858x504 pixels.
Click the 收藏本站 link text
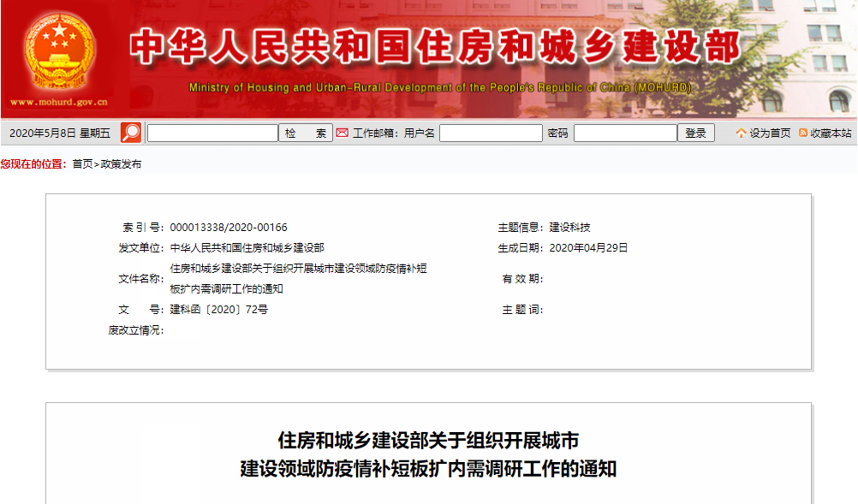tap(831, 133)
